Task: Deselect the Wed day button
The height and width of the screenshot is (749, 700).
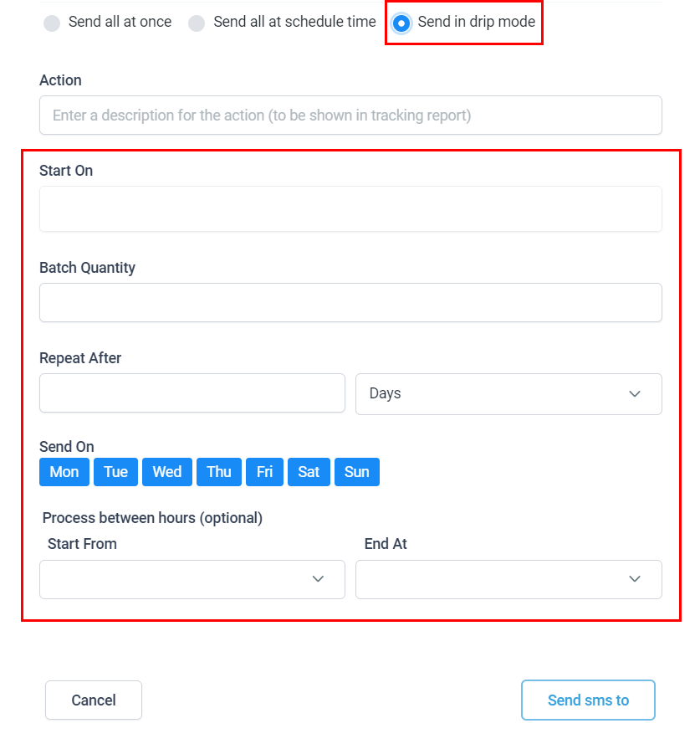Action: pyautogui.click(x=167, y=472)
